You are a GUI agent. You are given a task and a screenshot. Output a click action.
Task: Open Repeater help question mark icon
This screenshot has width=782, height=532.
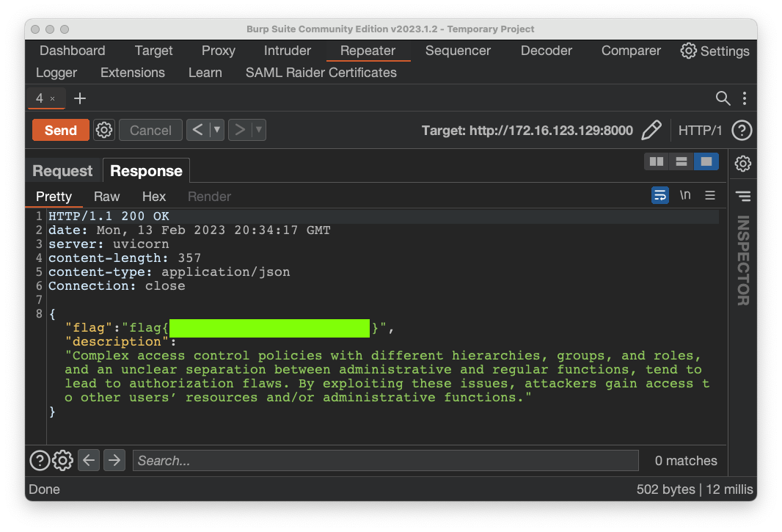[x=742, y=131]
